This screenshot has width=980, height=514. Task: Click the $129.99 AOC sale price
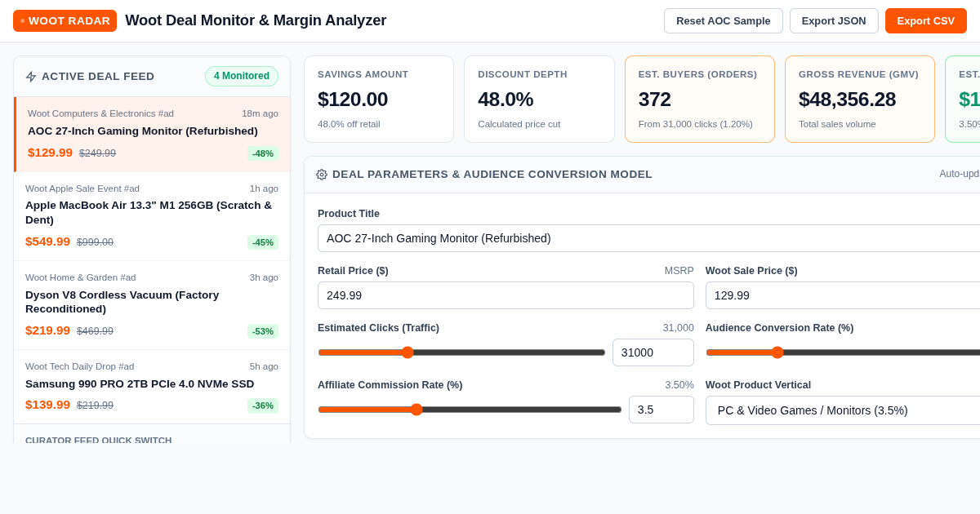pos(50,153)
